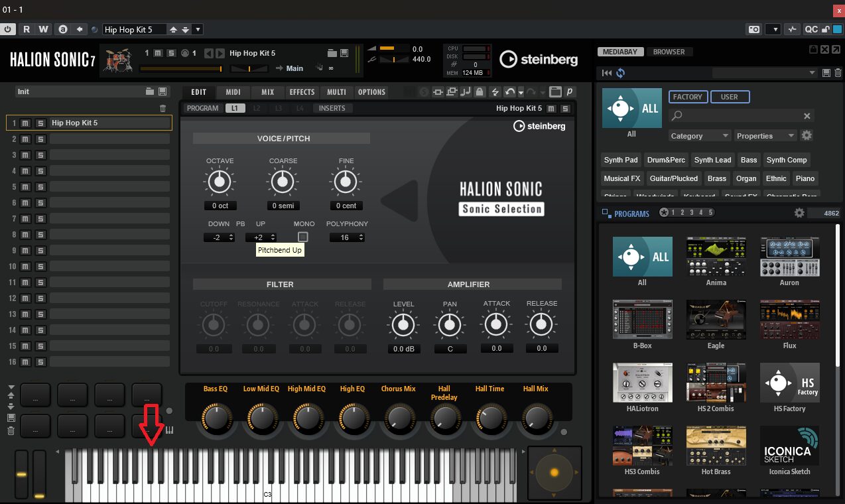Image resolution: width=845 pixels, height=504 pixels.
Task: Click the sphere control pad center
Action: pos(554,472)
